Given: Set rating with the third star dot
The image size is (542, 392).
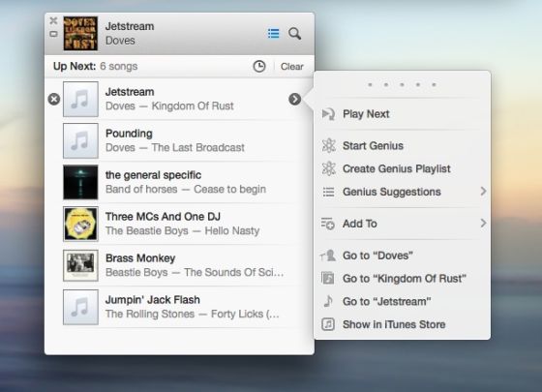Looking at the screenshot, I should pyautogui.click(x=402, y=85).
